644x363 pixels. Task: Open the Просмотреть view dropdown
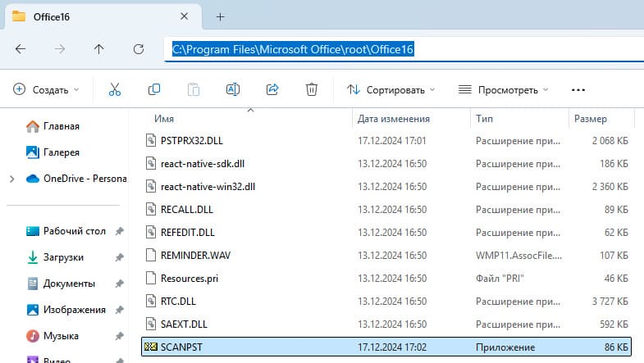503,89
